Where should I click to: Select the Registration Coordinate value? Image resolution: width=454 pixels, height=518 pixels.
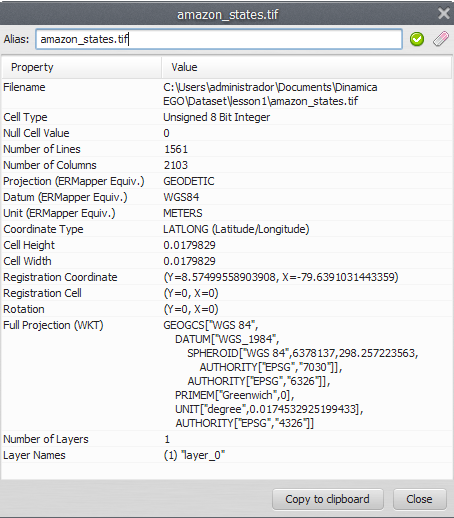point(281,277)
